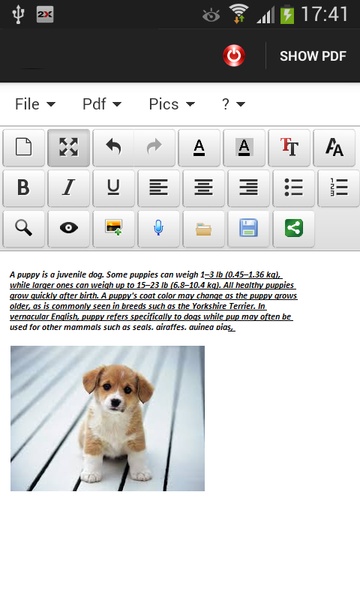Create a new blank document
This screenshot has height=600, width=360.
click(x=24, y=148)
